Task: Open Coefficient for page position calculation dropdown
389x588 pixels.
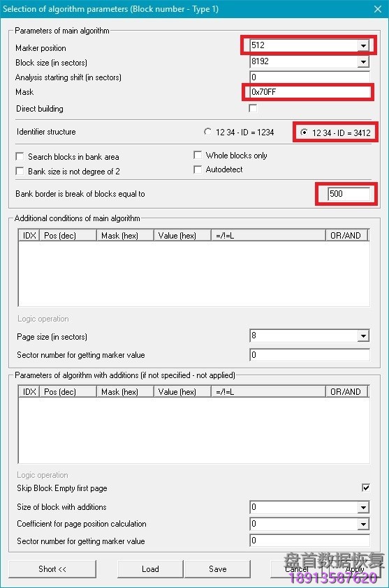Action: (x=363, y=524)
